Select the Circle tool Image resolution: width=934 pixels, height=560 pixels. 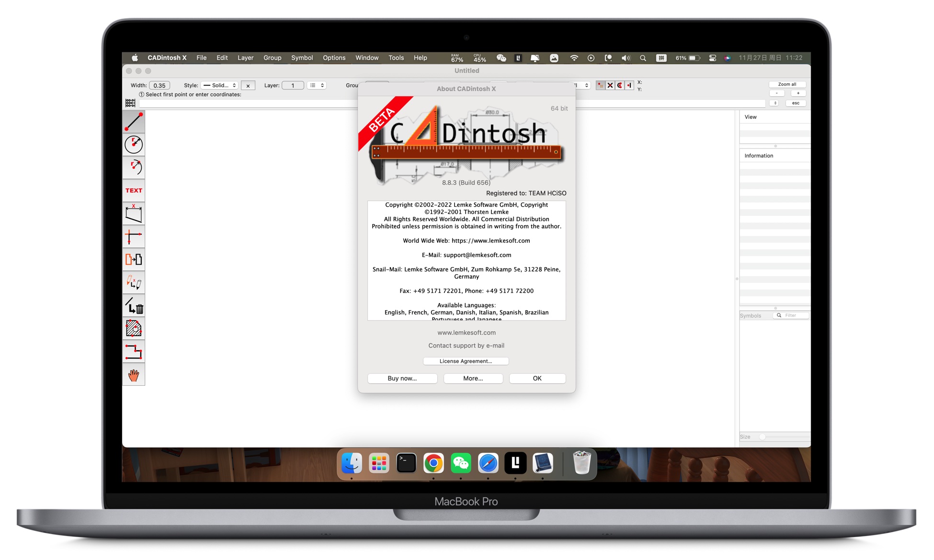click(x=134, y=144)
